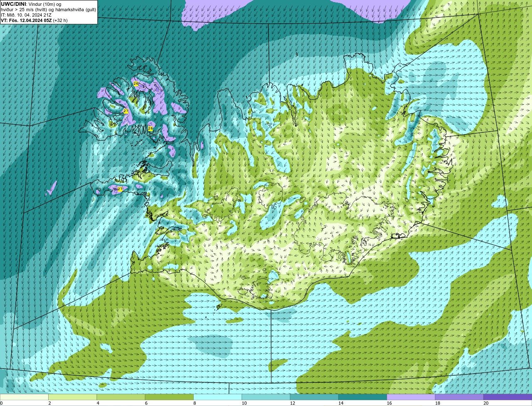Viewport: 532px width, 406px height.
Task: Click the legend scale label "0"
Action: coord(1,403)
